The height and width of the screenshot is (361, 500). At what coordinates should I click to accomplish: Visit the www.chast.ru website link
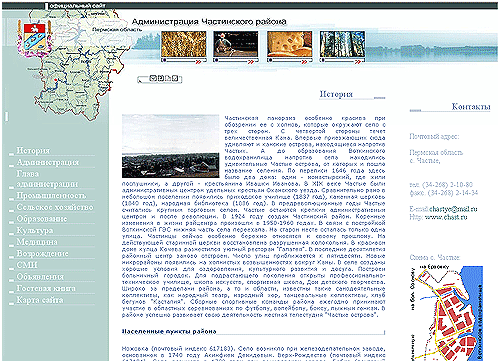click(x=446, y=217)
